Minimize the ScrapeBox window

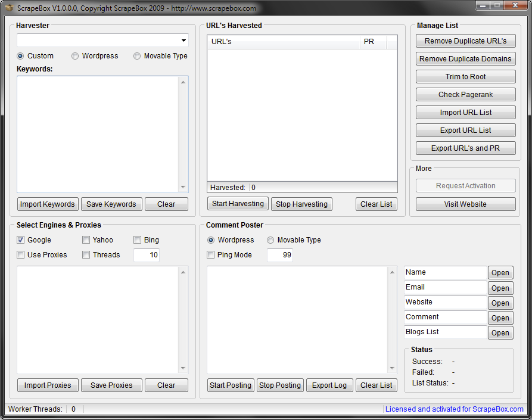coord(483,5)
